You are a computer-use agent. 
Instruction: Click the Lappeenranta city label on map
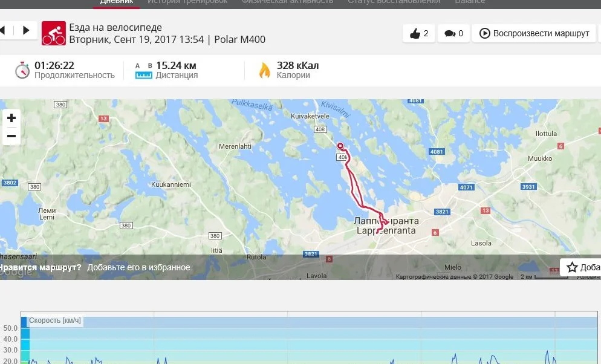click(386, 226)
